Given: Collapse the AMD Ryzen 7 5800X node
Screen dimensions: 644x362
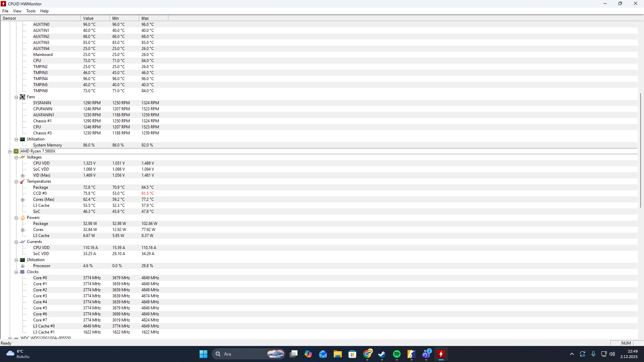Looking at the screenshot, I should pos(10,152).
